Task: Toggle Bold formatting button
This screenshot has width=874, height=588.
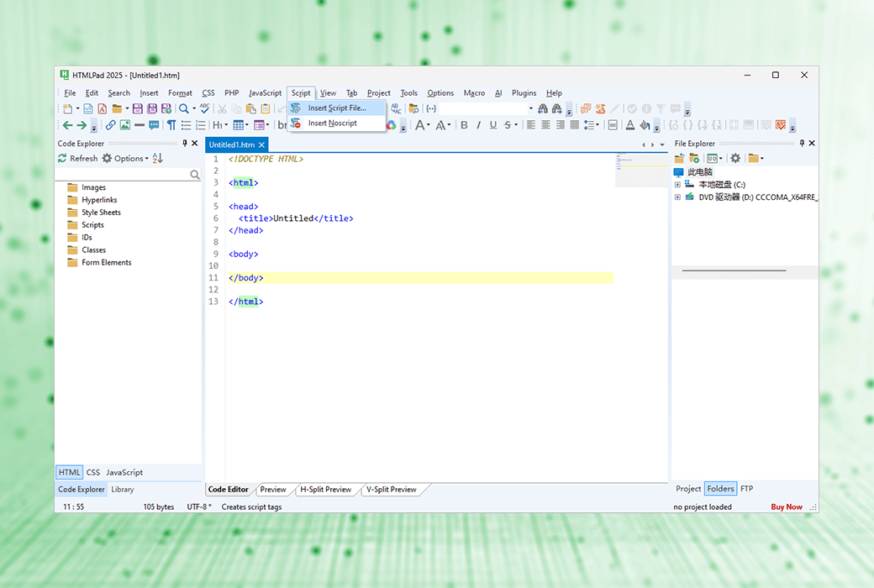Action: click(x=464, y=125)
